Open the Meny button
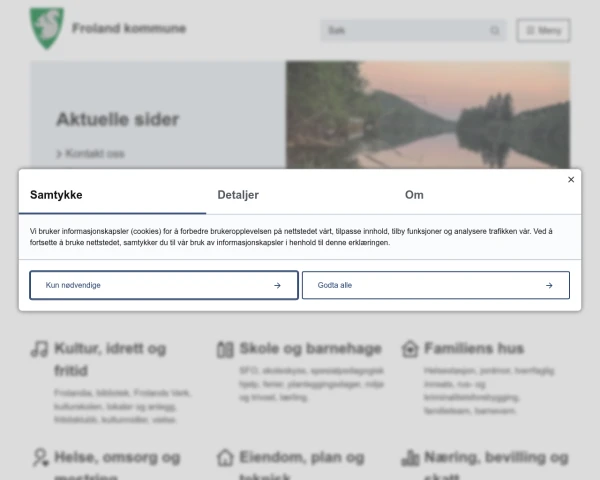The image size is (600, 480). tap(543, 30)
